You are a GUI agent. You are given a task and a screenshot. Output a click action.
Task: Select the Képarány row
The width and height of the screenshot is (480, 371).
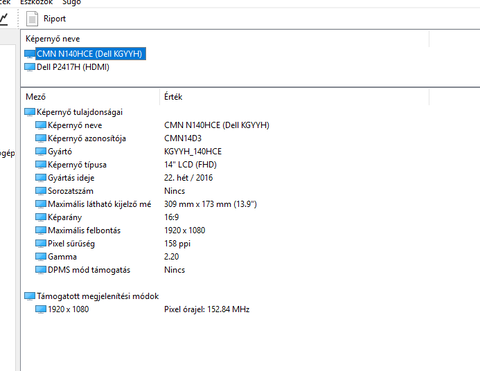pos(65,217)
